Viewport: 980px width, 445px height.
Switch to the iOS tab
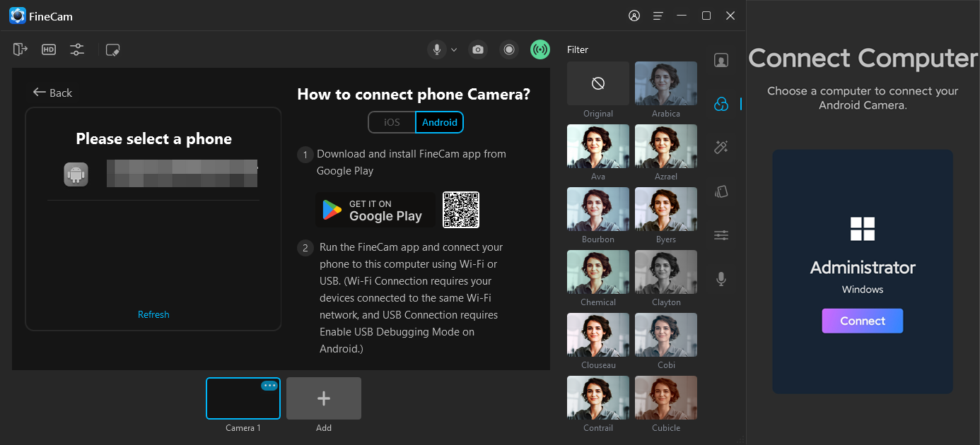[392, 122]
